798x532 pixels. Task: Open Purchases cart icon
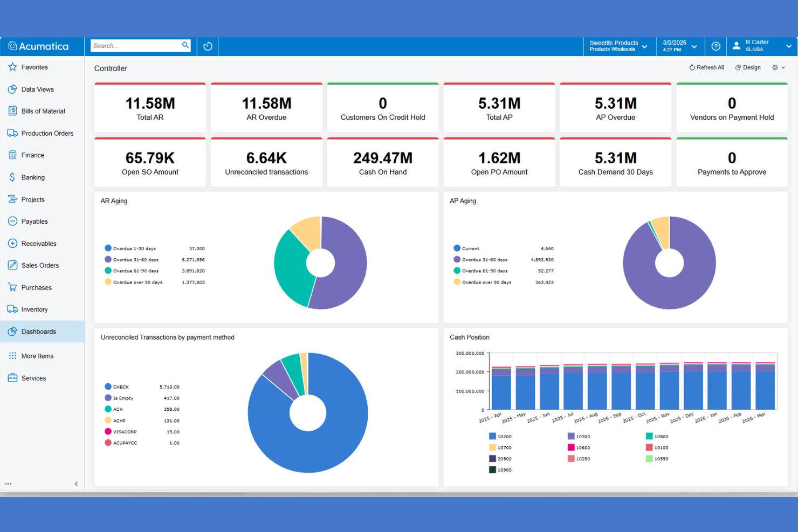(12, 287)
